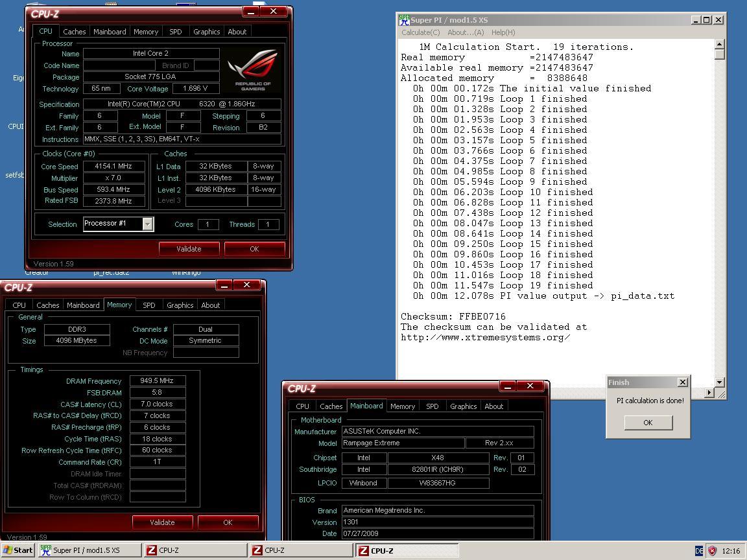
Task: Open Caches tab in top CPU-Z window
Action: coord(75,32)
